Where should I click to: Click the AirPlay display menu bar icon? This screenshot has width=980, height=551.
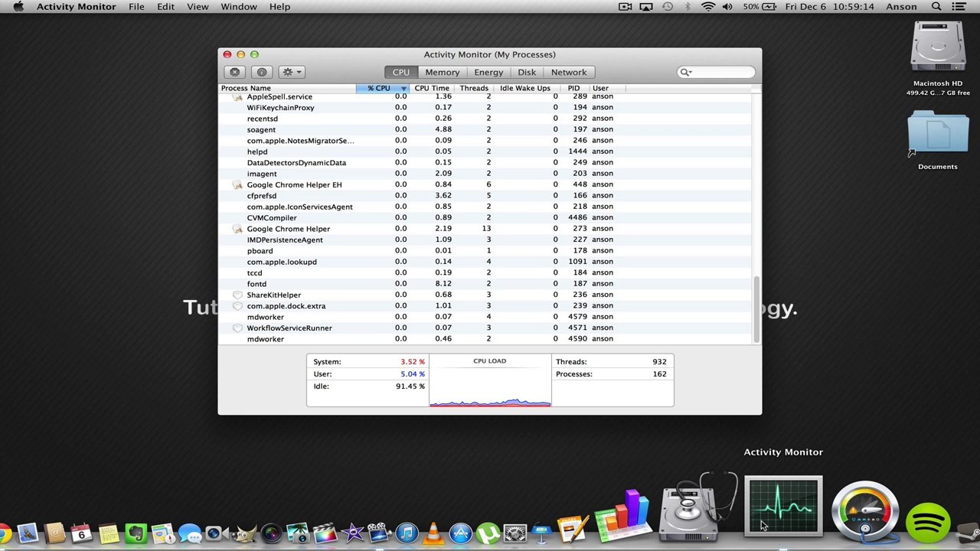pyautogui.click(x=646, y=7)
